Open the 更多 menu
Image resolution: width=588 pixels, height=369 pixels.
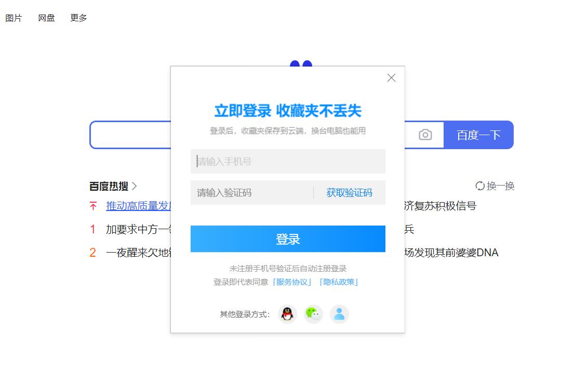pyautogui.click(x=78, y=17)
